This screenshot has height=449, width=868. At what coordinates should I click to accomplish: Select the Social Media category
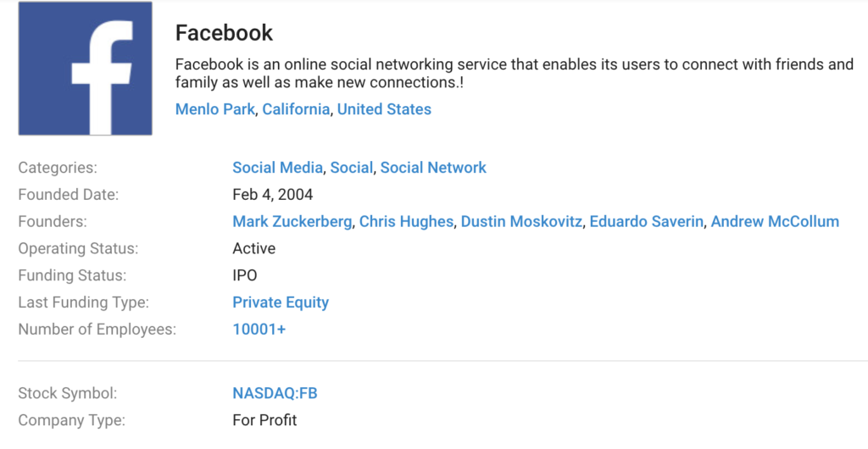[277, 168]
